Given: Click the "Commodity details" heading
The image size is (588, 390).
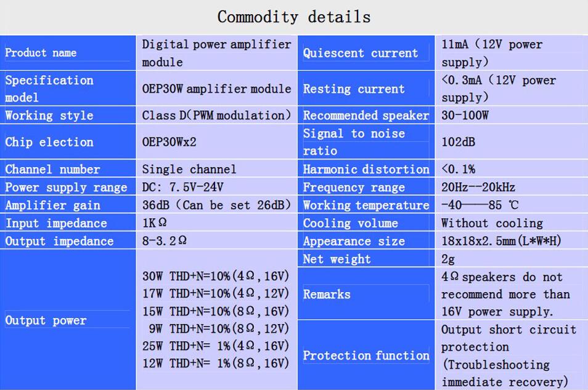Looking at the screenshot, I should click(x=294, y=17).
